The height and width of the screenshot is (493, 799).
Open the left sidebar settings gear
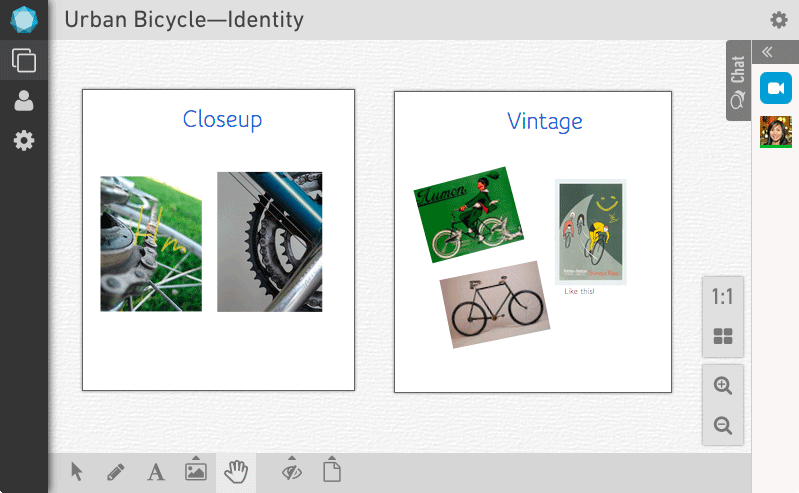[x=24, y=140]
